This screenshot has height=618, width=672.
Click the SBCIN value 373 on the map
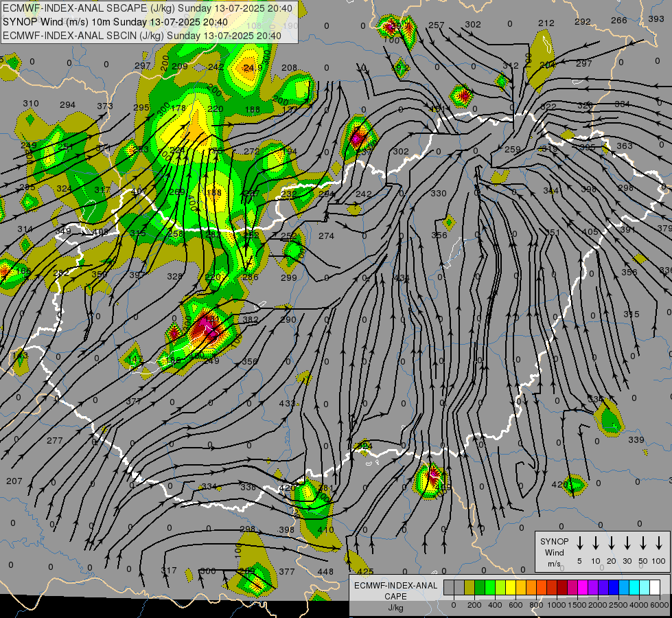(105, 106)
